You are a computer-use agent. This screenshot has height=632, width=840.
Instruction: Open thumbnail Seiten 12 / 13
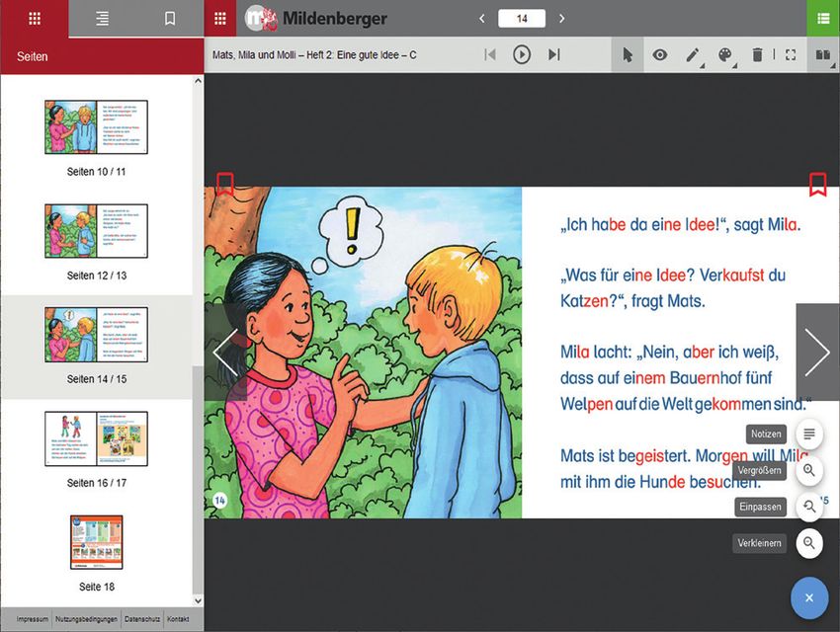point(97,231)
